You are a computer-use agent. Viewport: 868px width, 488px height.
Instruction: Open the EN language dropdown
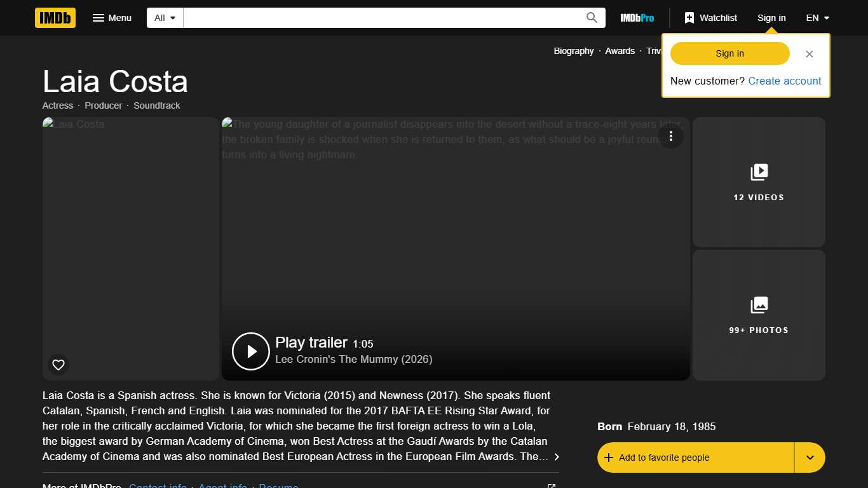click(x=817, y=18)
